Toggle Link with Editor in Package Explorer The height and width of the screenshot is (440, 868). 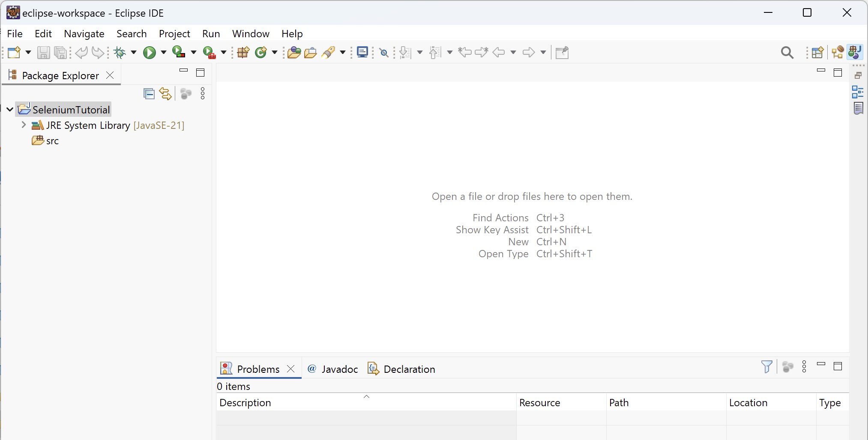pyautogui.click(x=165, y=94)
